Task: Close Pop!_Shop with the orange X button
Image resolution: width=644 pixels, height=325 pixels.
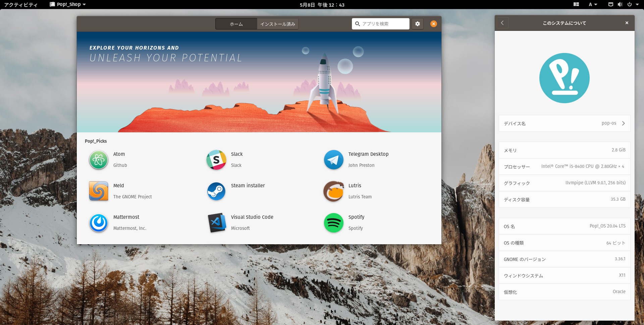Action: pyautogui.click(x=434, y=24)
